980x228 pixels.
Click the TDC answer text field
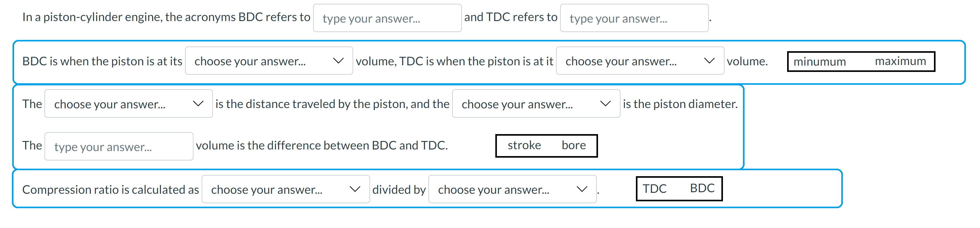[634, 18]
